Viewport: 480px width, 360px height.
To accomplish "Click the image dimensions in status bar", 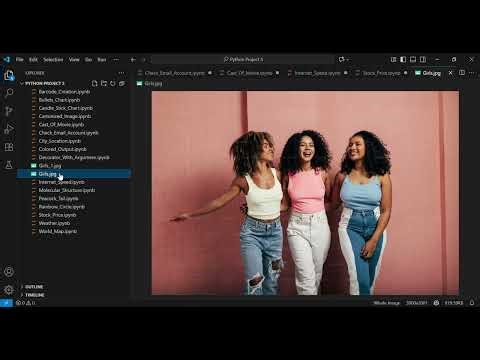I will [x=417, y=303].
